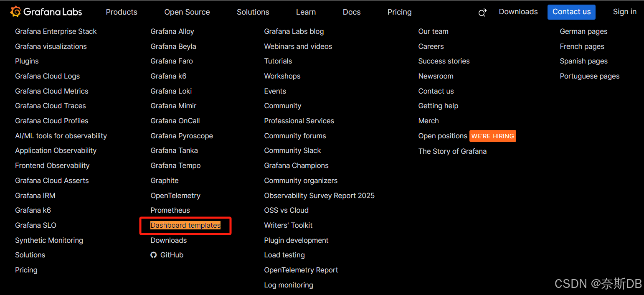Open Grafana SLO link

[x=35, y=225]
